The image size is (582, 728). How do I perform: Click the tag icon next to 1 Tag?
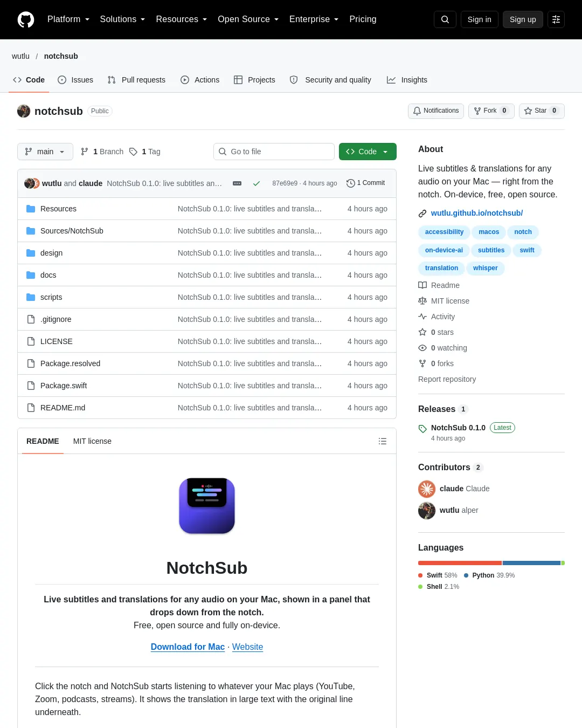click(134, 152)
